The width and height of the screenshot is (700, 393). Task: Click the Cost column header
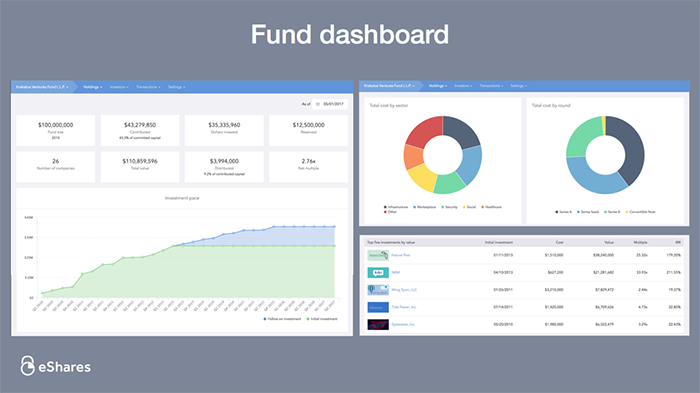click(559, 242)
